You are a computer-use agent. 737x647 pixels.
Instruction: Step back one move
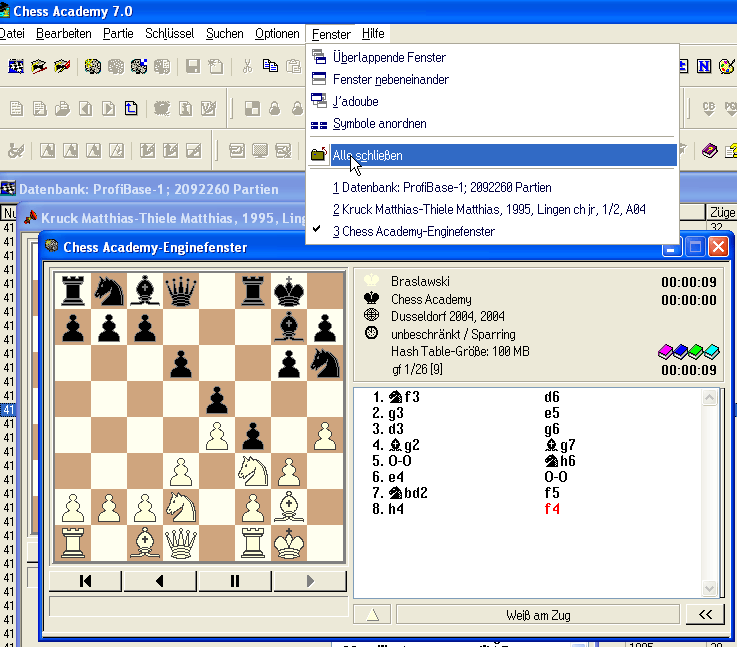point(160,581)
